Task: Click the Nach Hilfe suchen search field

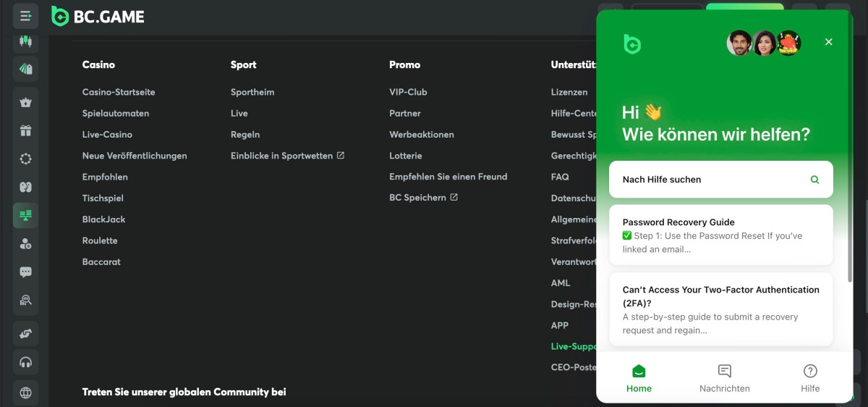Action: [709, 180]
